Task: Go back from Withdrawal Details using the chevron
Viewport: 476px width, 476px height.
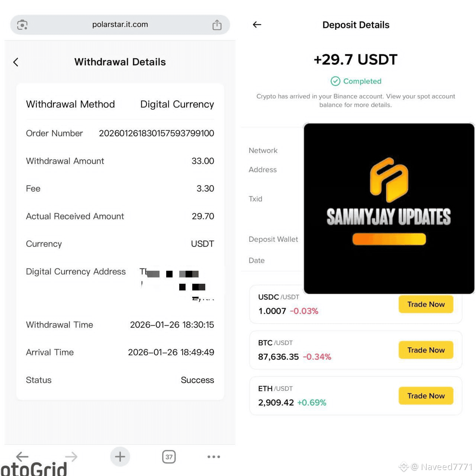Action: 16,62
